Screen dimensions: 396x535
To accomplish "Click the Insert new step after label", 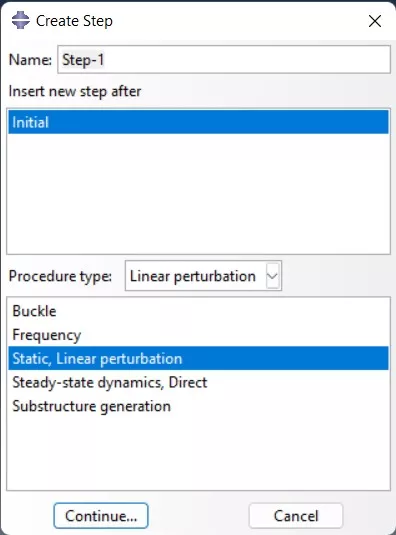I will click(75, 91).
